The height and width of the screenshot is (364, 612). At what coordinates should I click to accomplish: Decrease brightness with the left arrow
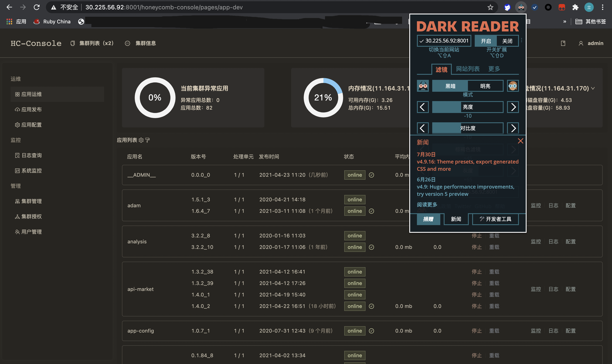point(423,107)
